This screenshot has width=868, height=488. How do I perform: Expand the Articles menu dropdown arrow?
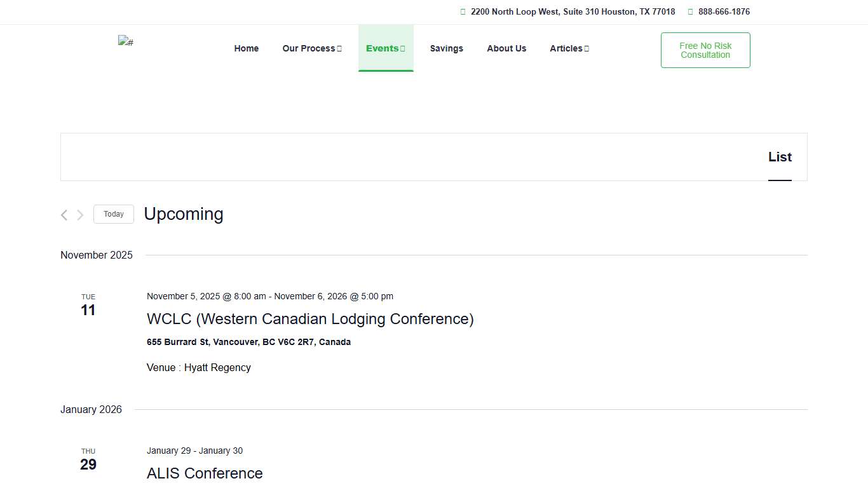(x=587, y=49)
